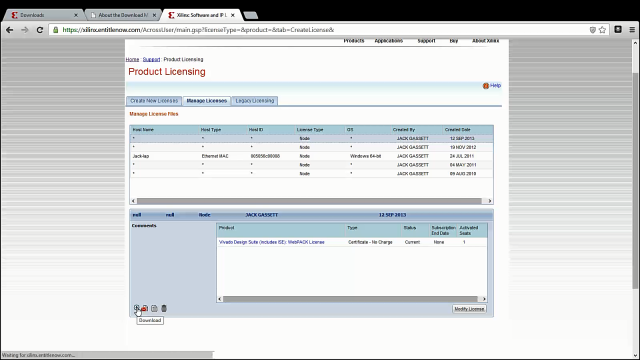Click the Support breadcrumb link
The width and height of the screenshot is (640, 360).
(151, 60)
